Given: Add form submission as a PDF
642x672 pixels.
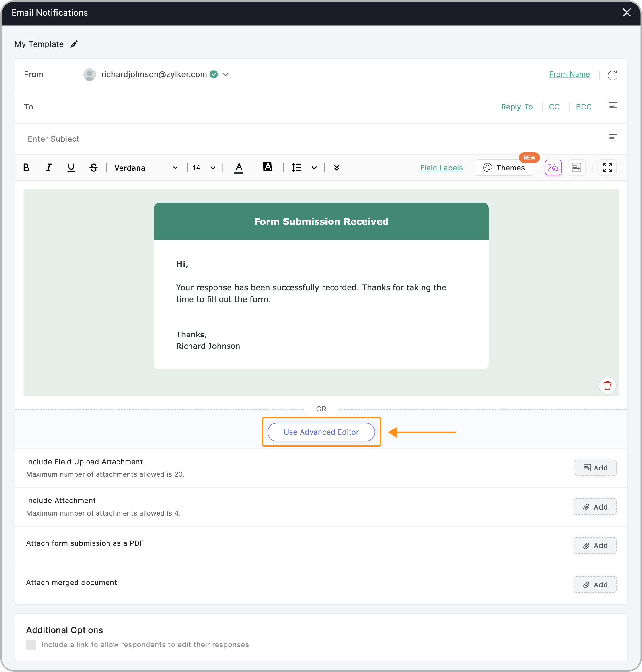Looking at the screenshot, I should pos(595,546).
